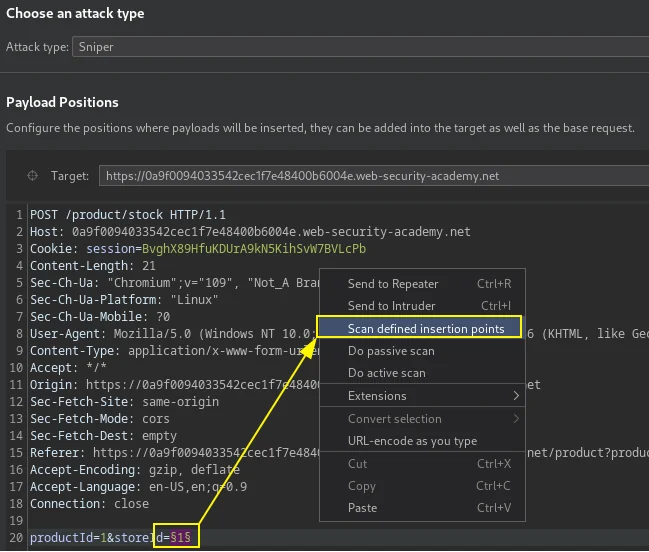
Task: Expand the Convert selection submenu
Action: coord(422,419)
